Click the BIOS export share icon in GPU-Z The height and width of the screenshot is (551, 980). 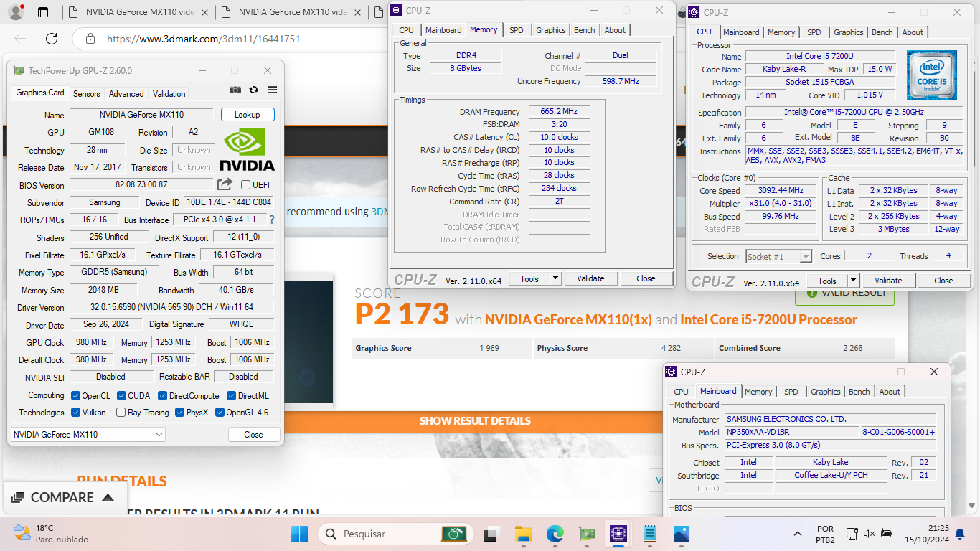(225, 184)
